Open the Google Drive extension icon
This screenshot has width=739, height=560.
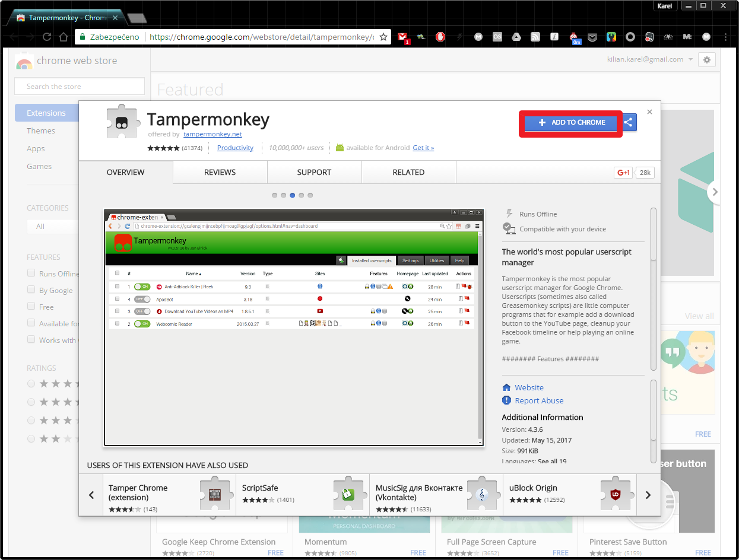click(516, 37)
